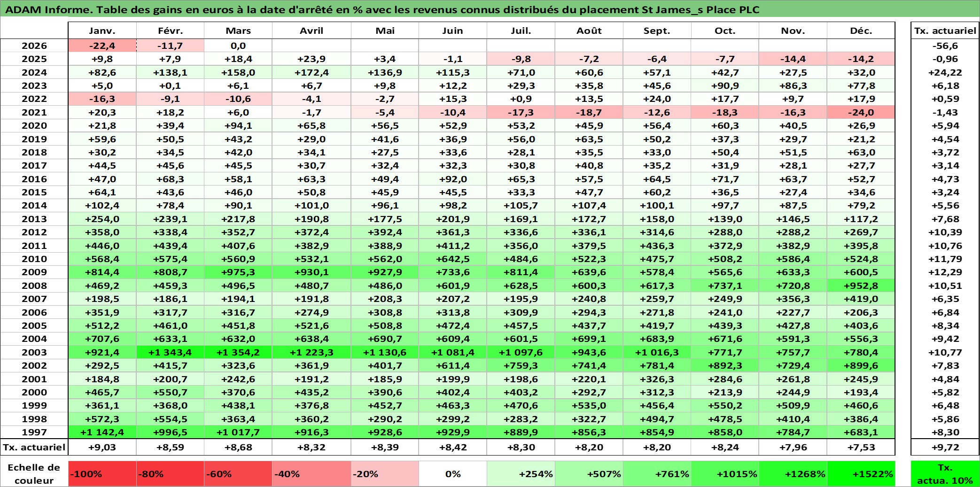This screenshot has width=980, height=487.
Task: Click the +1 017,7 cell in 1997
Action: [238, 432]
